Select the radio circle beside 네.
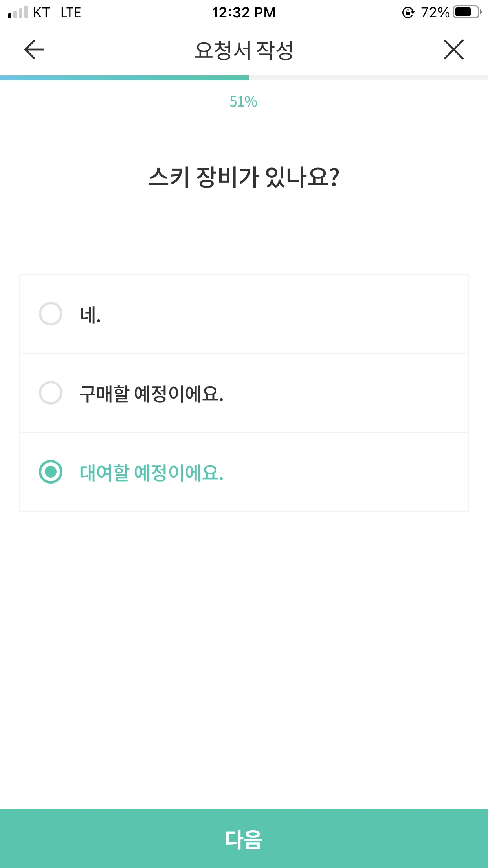The height and width of the screenshot is (868, 488). click(51, 314)
